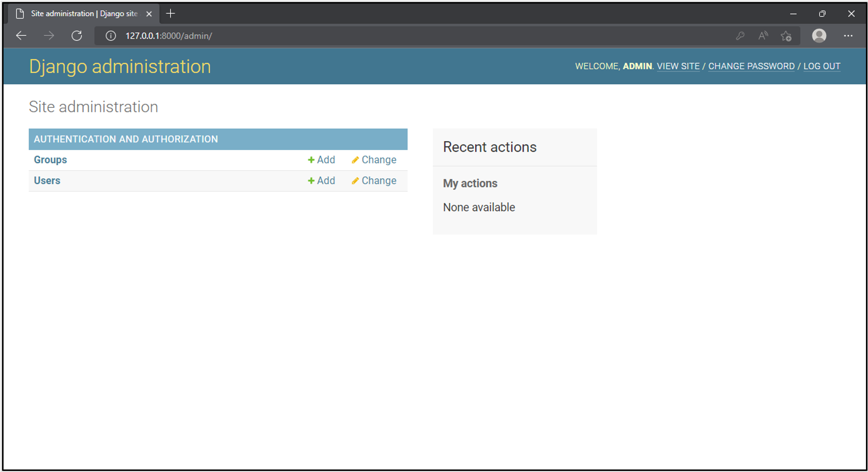Viewport: 868px width, 472px height.
Task: Go to Change Password page
Action: pos(751,66)
